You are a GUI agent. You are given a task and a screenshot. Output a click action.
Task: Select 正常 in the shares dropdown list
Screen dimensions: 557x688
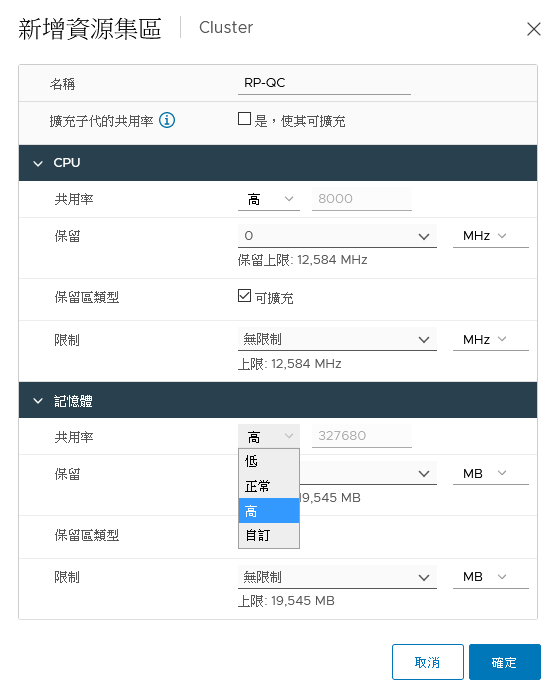(269, 486)
